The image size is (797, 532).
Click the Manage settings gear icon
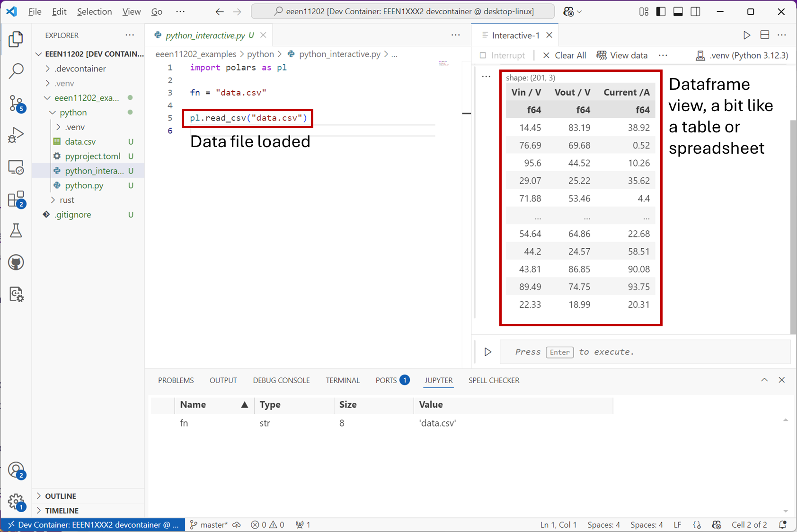[x=16, y=501]
